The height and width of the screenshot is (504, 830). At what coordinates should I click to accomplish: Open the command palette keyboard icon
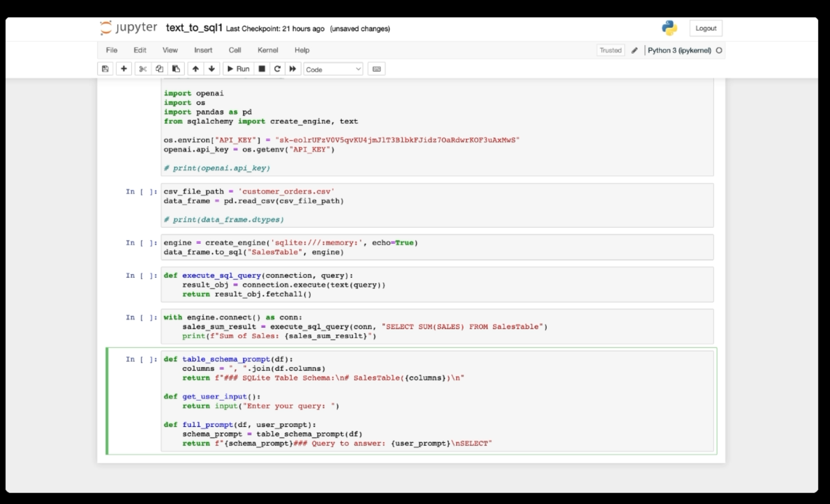pos(376,69)
